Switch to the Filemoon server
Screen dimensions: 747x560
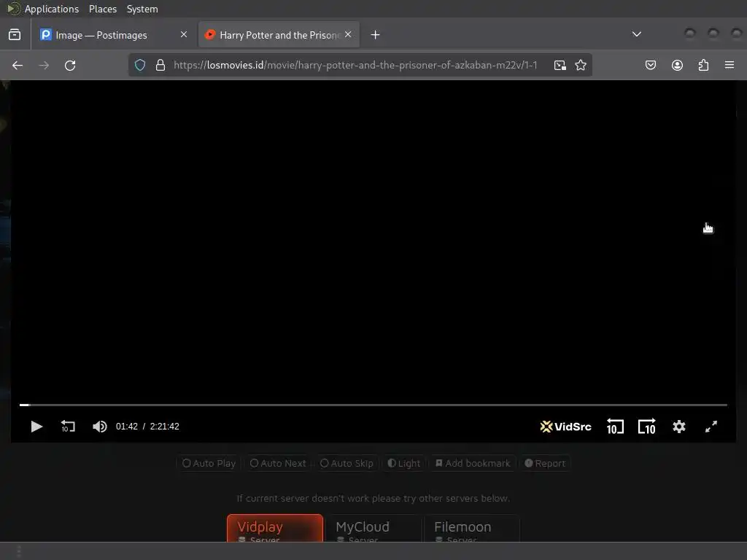coord(472,529)
